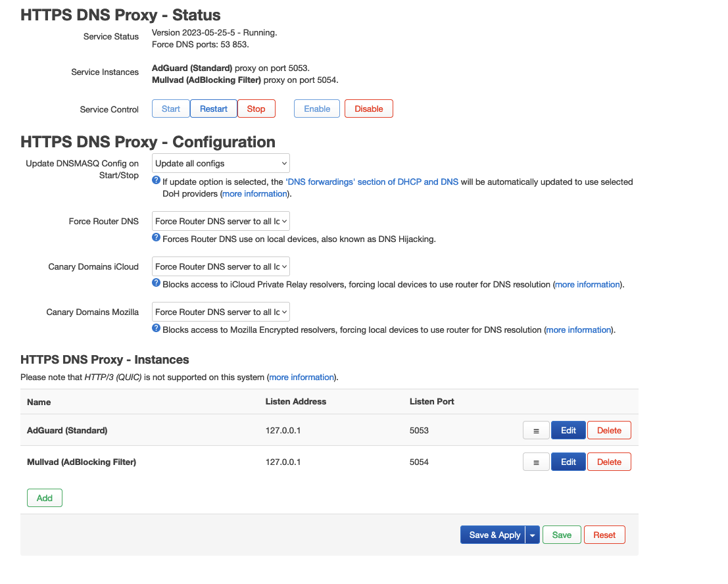
Task: Click the drag handle icon for Mullvad row
Action: [x=536, y=462]
